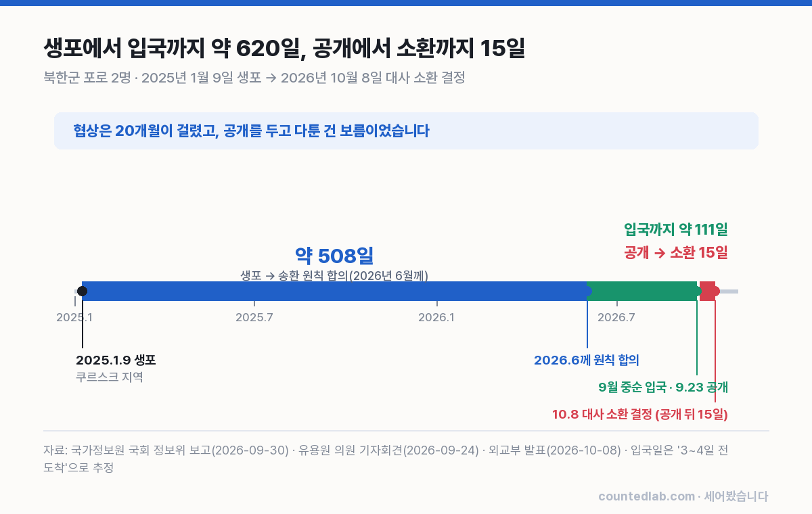Viewport: 812px width, 514px height.
Task: Click the subtitle starting '북한군 포로 2명'
Action: (254, 77)
